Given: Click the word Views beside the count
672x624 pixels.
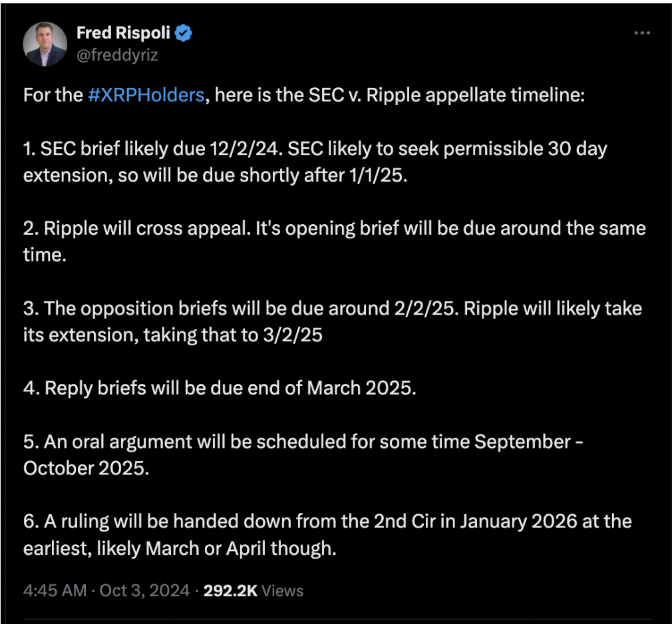Looking at the screenshot, I should click(282, 590).
